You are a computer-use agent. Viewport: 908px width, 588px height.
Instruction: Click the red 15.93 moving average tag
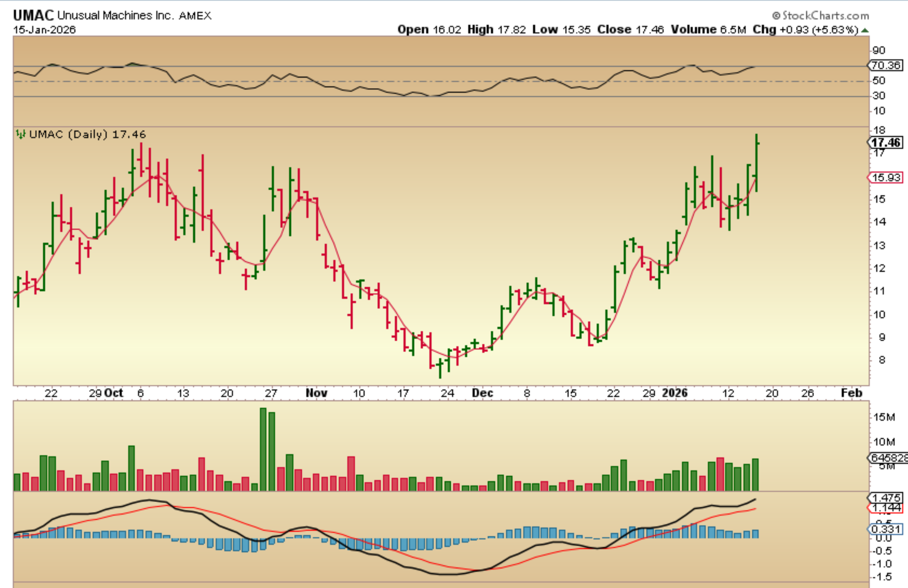tap(885, 178)
